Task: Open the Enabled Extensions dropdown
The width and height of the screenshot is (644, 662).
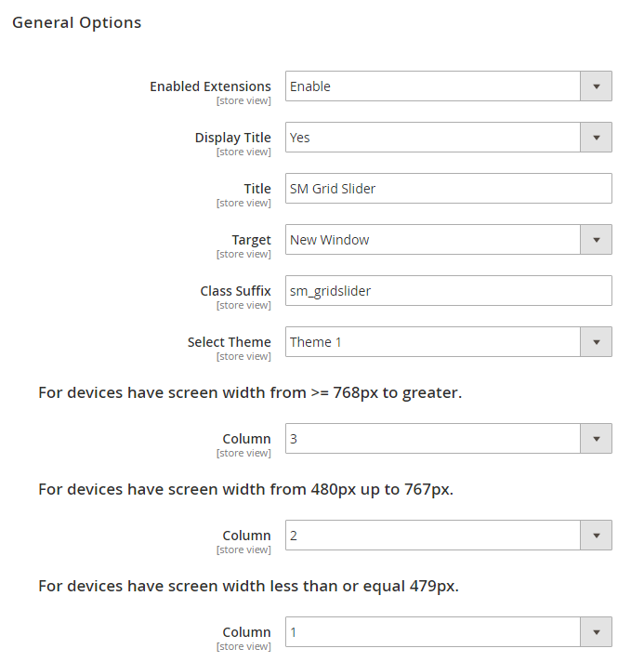Action: pos(447,86)
